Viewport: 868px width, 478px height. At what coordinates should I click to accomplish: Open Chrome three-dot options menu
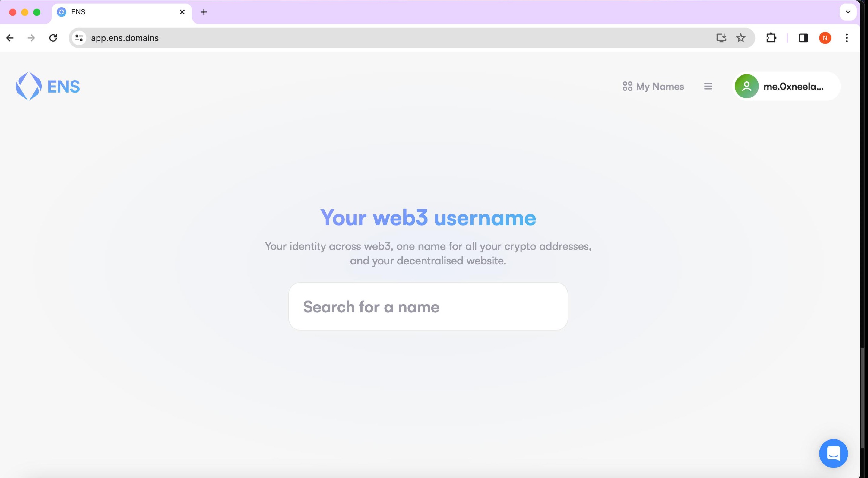(x=846, y=38)
